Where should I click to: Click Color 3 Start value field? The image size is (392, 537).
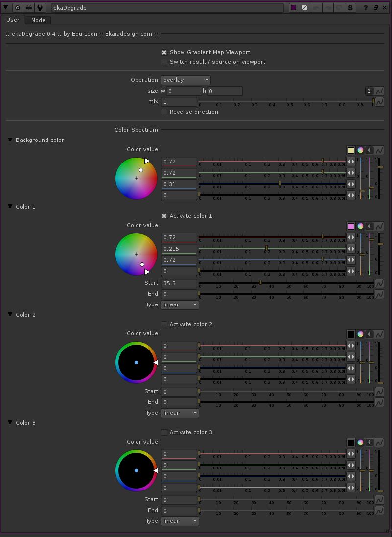179,500
